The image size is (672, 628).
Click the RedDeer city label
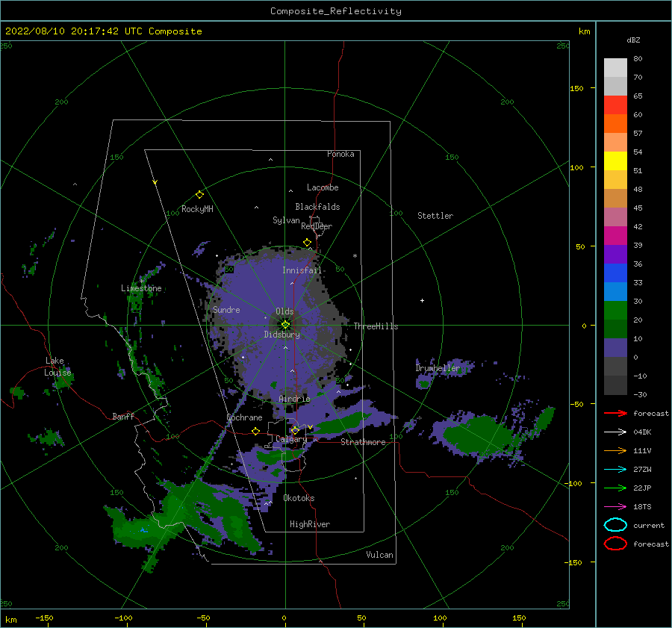[x=317, y=226]
